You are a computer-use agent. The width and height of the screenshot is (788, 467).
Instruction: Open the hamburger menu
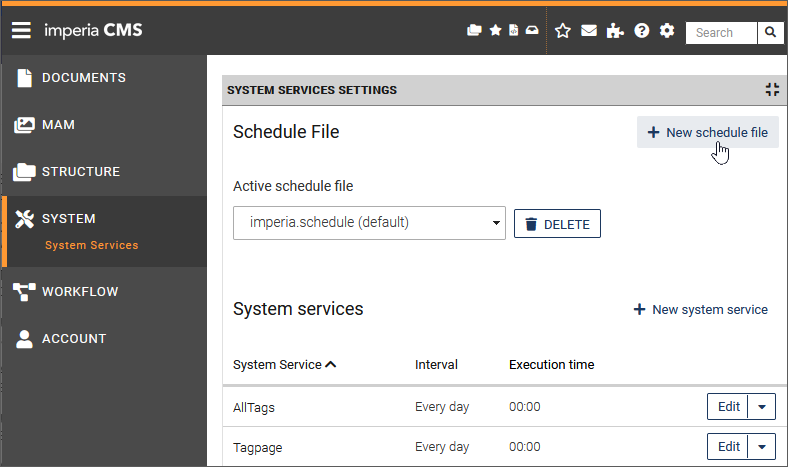tap(21, 31)
